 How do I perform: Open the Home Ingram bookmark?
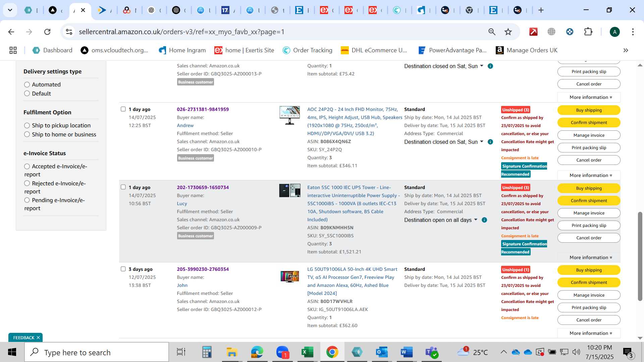[182, 50]
